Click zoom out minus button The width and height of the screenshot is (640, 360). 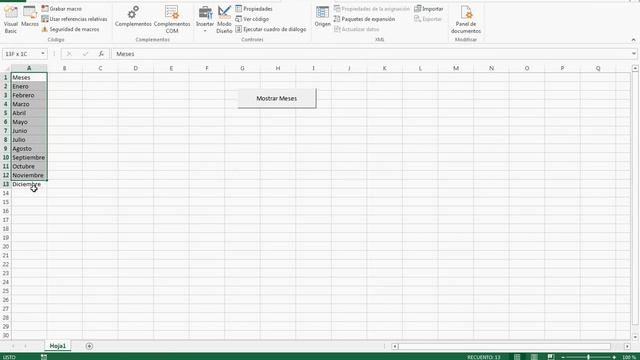pyautogui.click(x=563, y=357)
